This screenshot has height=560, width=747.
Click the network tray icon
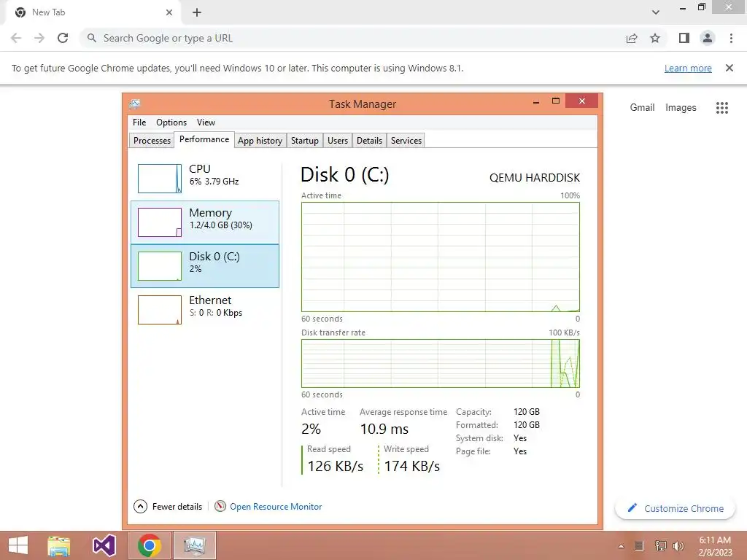[x=661, y=546]
